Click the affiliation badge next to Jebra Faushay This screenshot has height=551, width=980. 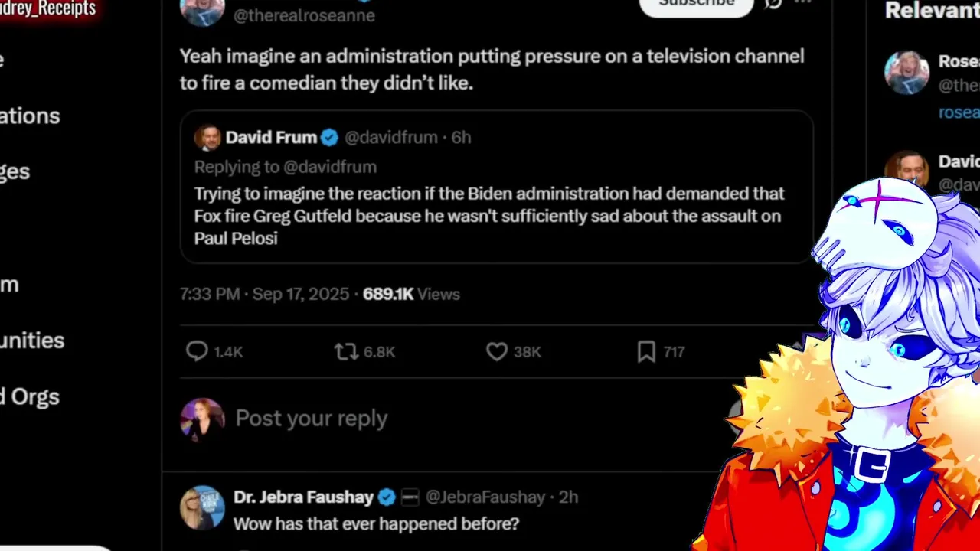[410, 497]
